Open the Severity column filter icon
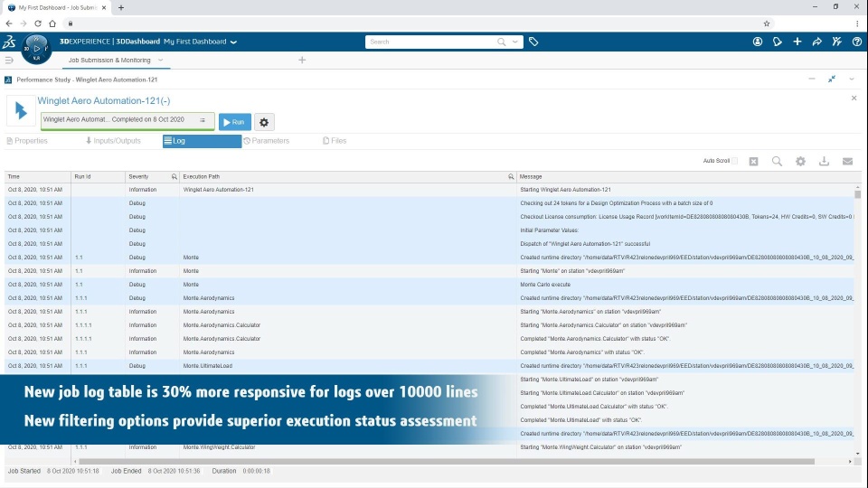Image resolution: width=868 pixels, height=488 pixels. click(174, 176)
